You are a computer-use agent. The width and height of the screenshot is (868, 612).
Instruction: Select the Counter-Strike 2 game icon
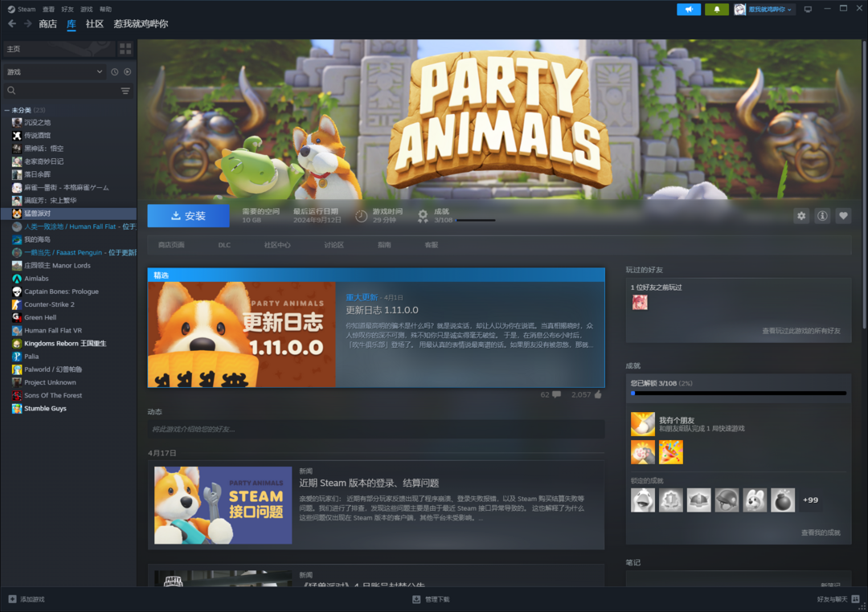pos(17,304)
